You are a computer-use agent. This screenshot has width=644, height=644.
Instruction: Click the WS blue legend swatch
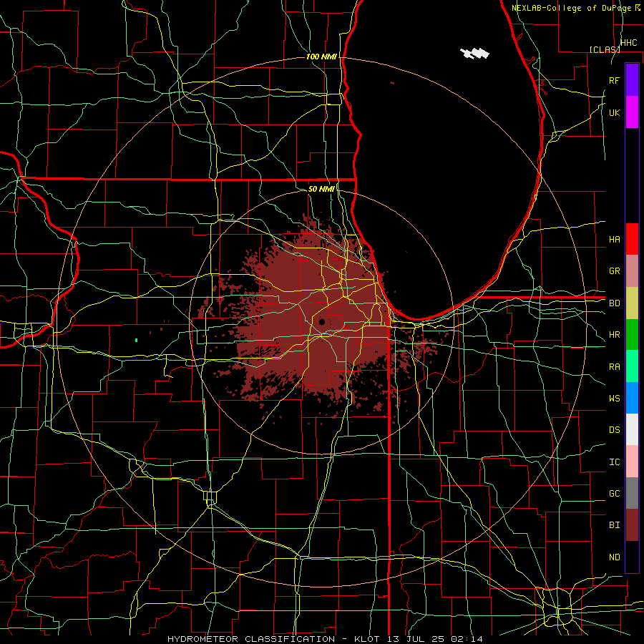click(632, 398)
